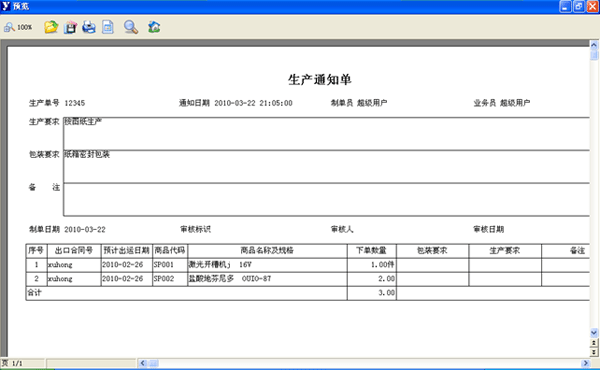
Task: Click the 100% zoom level tool
Action: pos(18,27)
